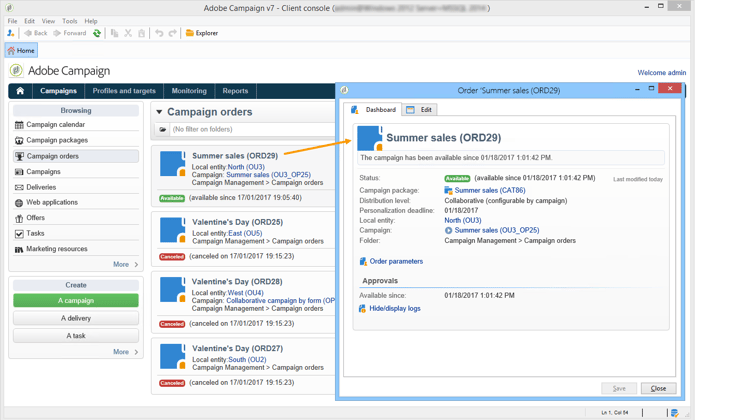Open the Explorer from toolbar

(202, 33)
